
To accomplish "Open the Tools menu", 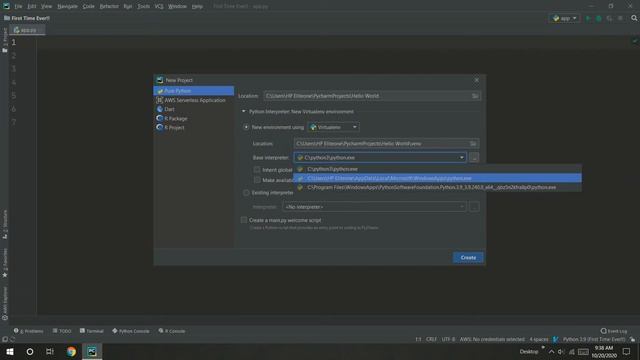I will coord(143,6).
